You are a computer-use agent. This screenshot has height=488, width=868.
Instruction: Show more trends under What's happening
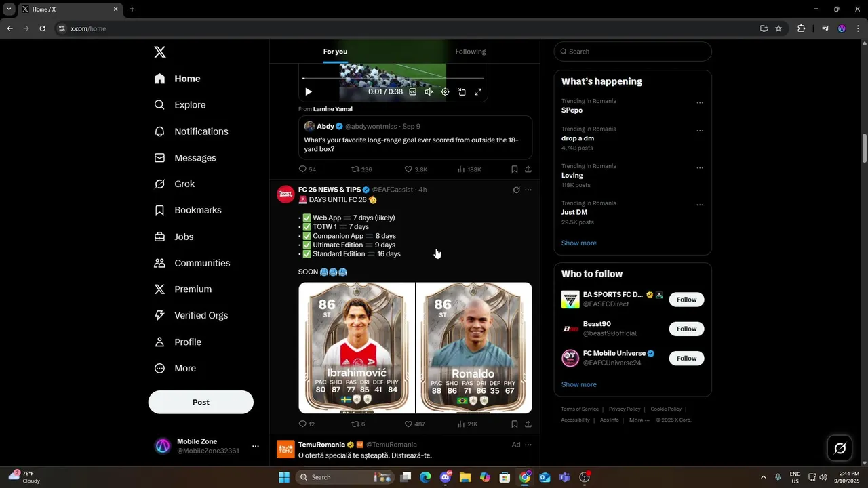click(x=579, y=243)
